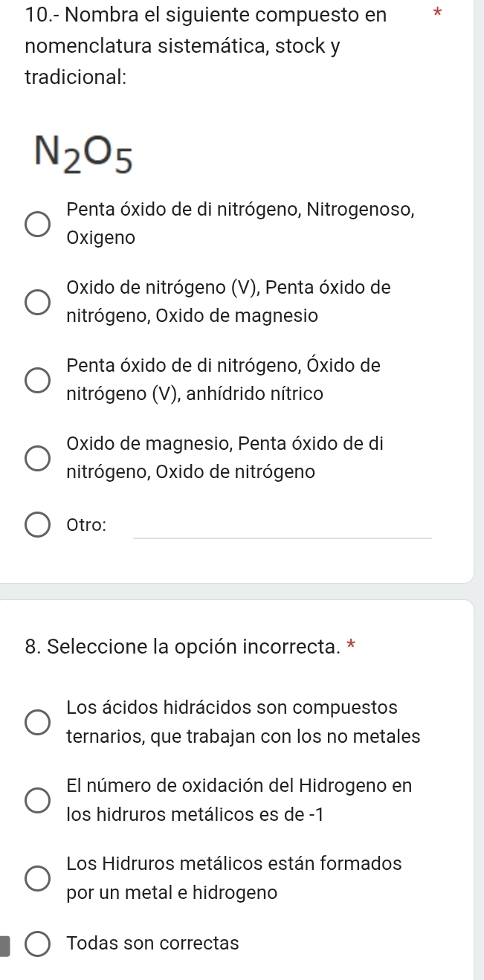Pick "Los Hidruros metálicos están formados" option
Image resolution: width=484 pixels, height=980 pixels.
pyautogui.click(x=39, y=878)
